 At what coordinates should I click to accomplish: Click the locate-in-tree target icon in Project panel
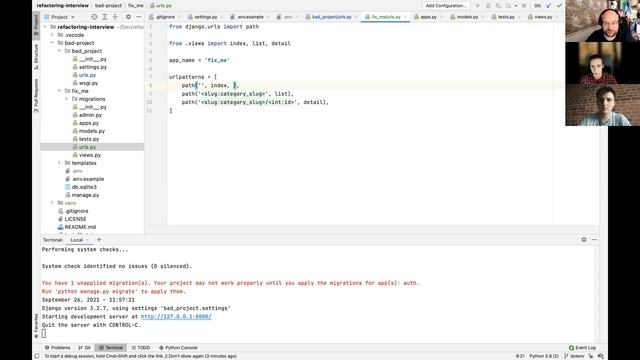click(x=94, y=17)
